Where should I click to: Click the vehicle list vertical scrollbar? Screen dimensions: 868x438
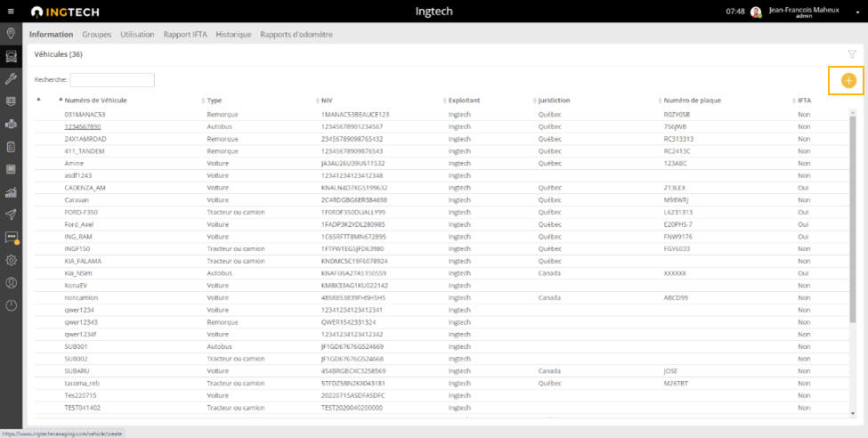point(853,223)
